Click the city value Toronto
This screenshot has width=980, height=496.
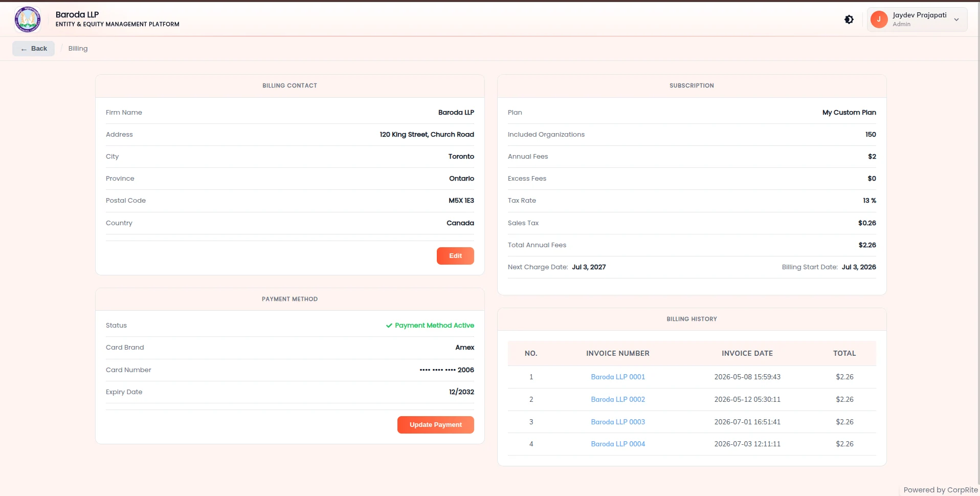[461, 157]
